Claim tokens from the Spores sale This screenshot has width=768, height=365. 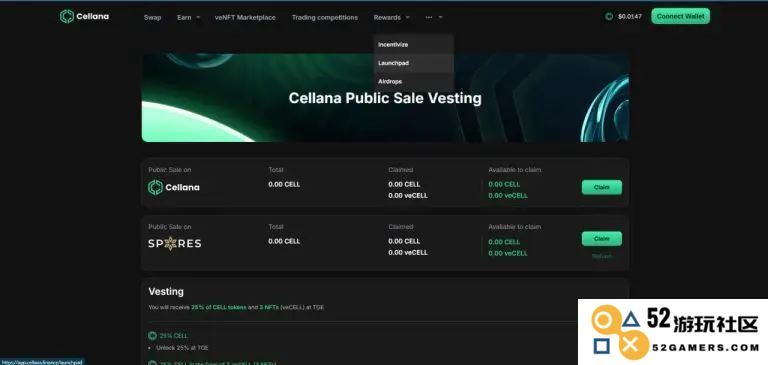601,239
